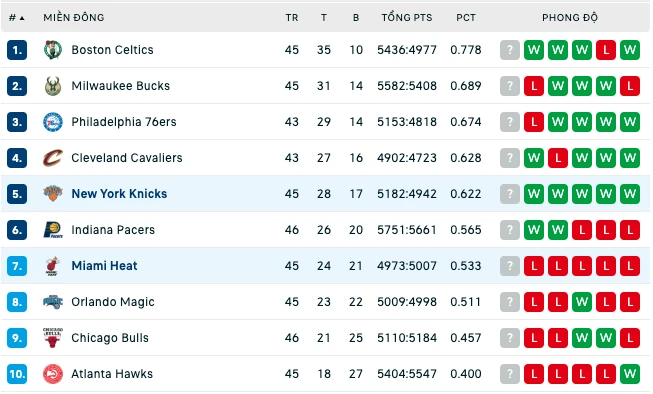
Task: Select the PHONG ĐỘ form column header
Action: (x=570, y=17)
